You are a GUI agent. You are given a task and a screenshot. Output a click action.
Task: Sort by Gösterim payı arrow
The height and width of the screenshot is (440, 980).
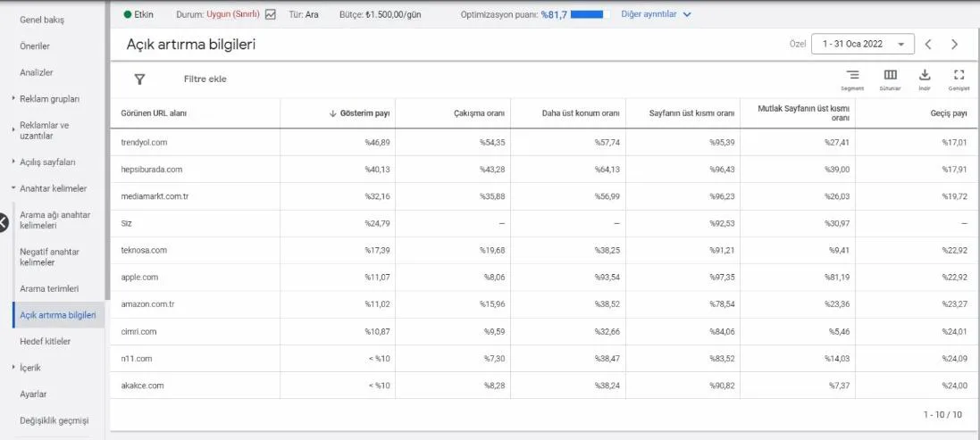pyautogui.click(x=333, y=113)
